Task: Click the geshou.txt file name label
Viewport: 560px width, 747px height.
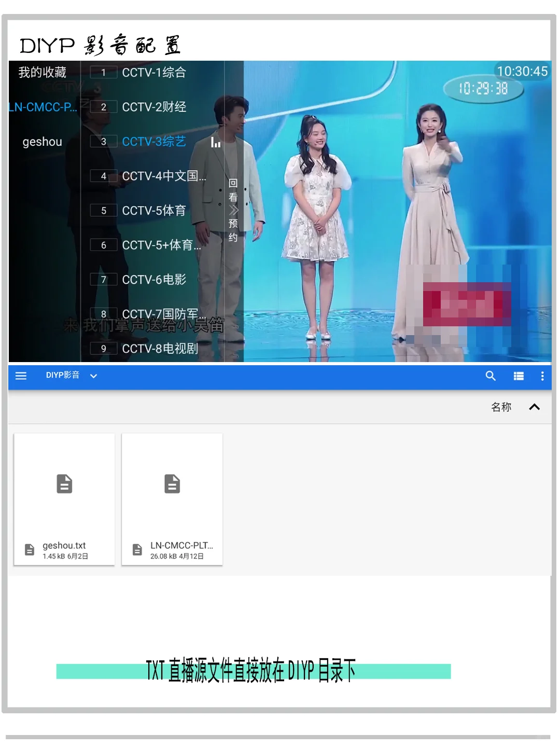Action: click(64, 545)
